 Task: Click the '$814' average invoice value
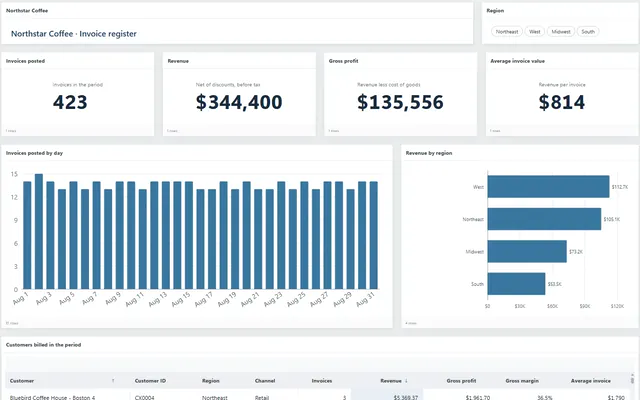(562, 102)
